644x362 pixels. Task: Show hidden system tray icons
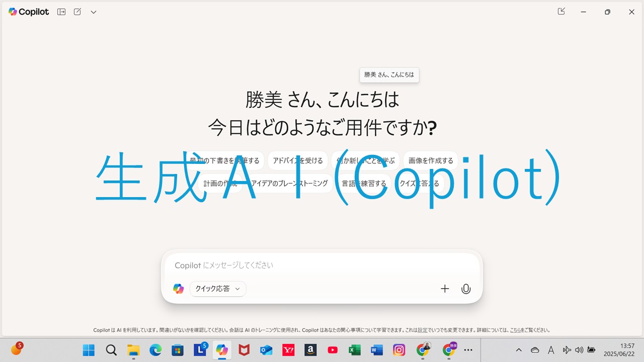click(519, 350)
